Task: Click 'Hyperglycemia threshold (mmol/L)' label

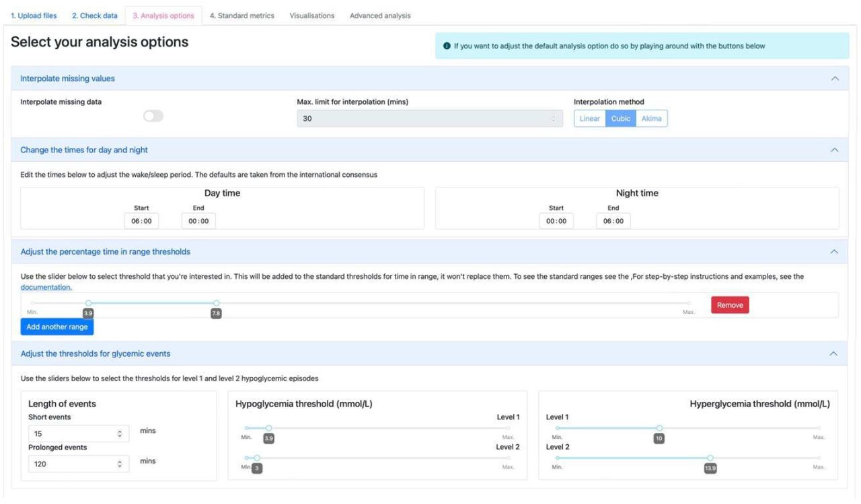Action: click(760, 404)
